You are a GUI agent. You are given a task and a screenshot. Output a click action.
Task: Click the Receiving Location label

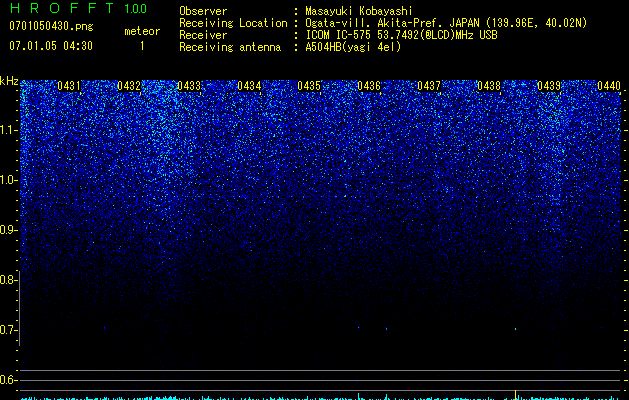(x=233, y=23)
